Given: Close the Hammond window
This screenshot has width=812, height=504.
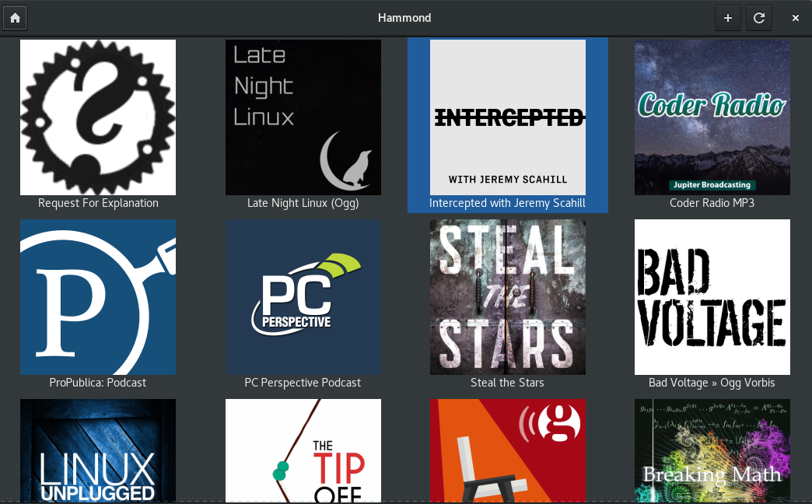Looking at the screenshot, I should (795, 17).
